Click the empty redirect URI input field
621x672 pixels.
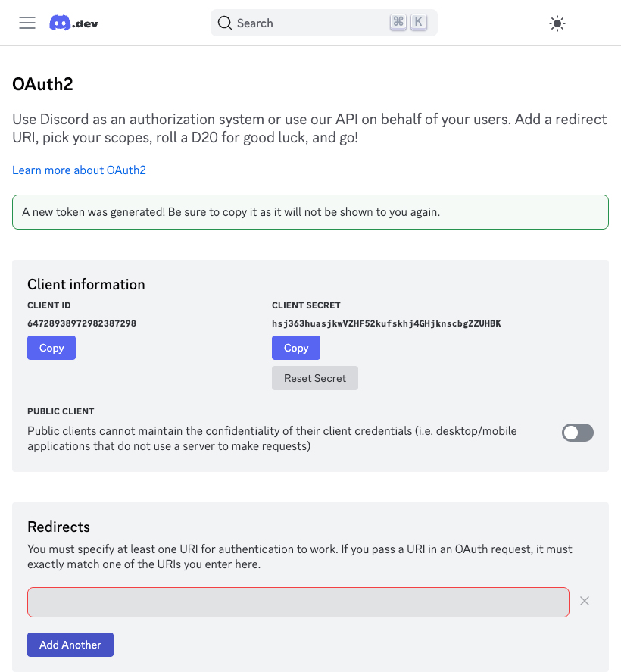298,602
